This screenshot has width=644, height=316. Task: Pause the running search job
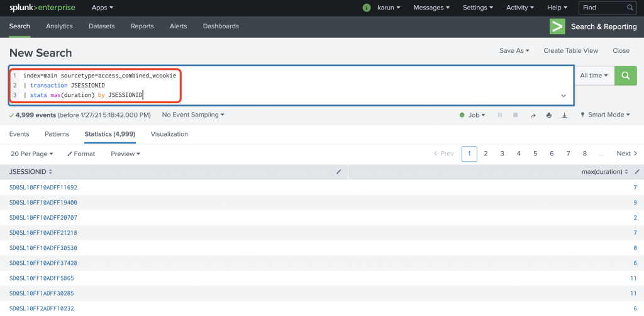500,115
